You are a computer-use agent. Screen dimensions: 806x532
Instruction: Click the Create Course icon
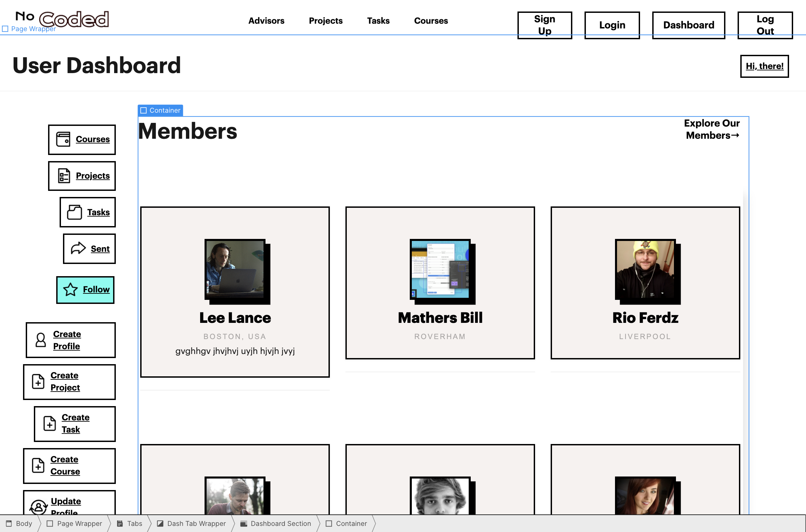pos(38,466)
